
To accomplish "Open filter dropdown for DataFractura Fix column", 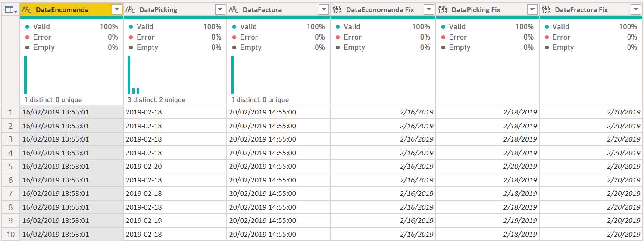I will tap(636, 9).
